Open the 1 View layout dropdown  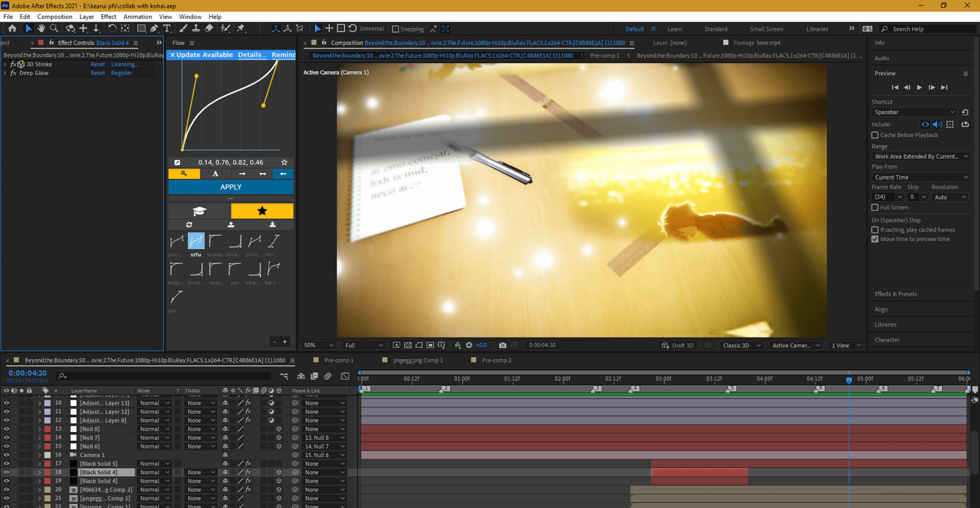(x=845, y=345)
